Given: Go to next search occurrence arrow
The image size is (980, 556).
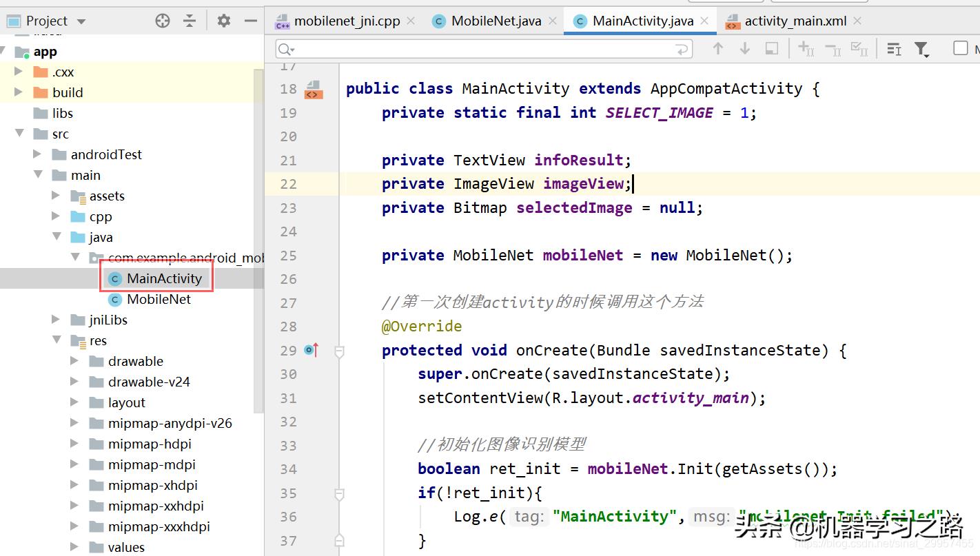Looking at the screenshot, I should (x=745, y=48).
